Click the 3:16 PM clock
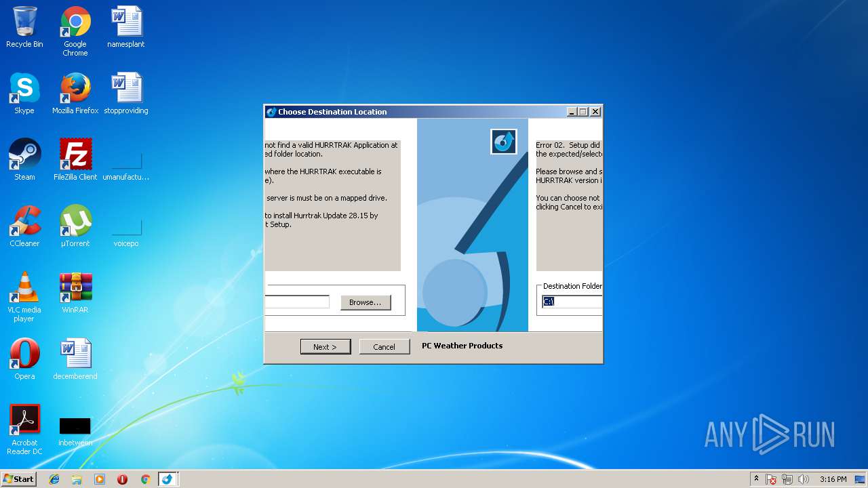The width and height of the screenshot is (868, 488). pyautogui.click(x=833, y=479)
